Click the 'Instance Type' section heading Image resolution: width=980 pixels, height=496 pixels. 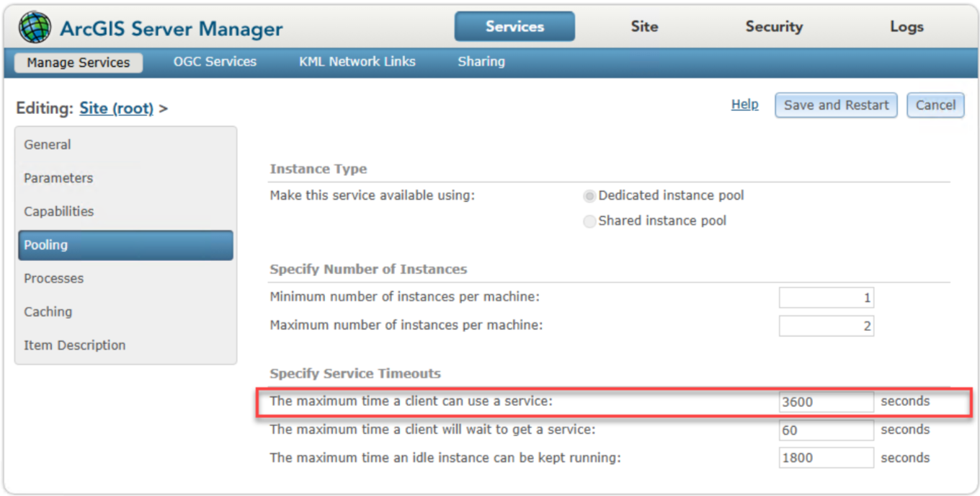pyautogui.click(x=318, y=169)
